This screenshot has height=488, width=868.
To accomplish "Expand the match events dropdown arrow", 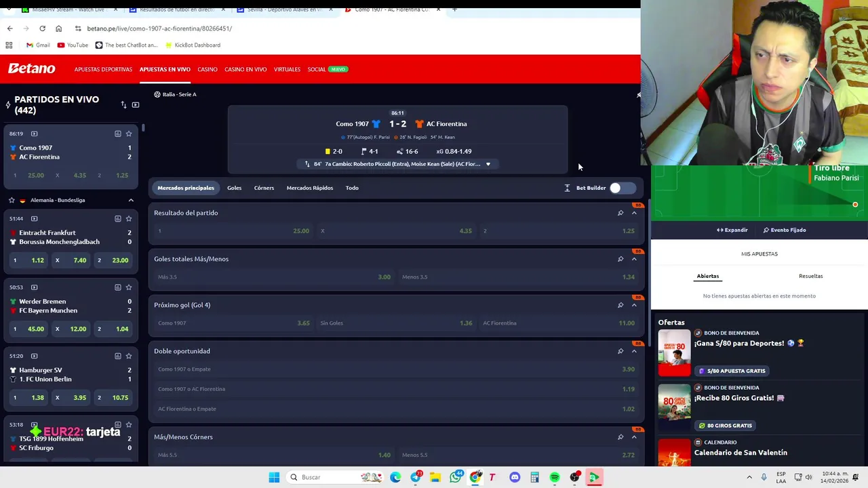I will point(488,164).
